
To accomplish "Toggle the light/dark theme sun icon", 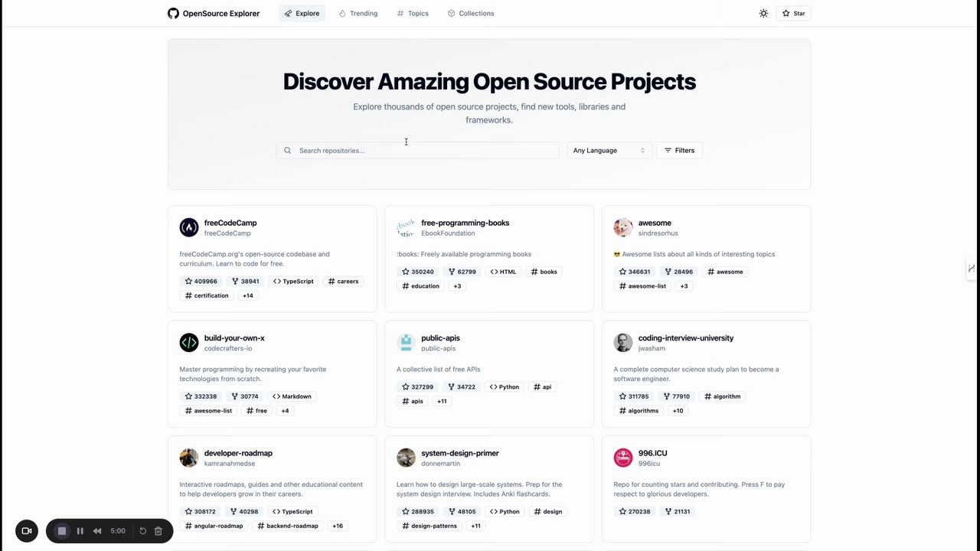I will point(763,13).
